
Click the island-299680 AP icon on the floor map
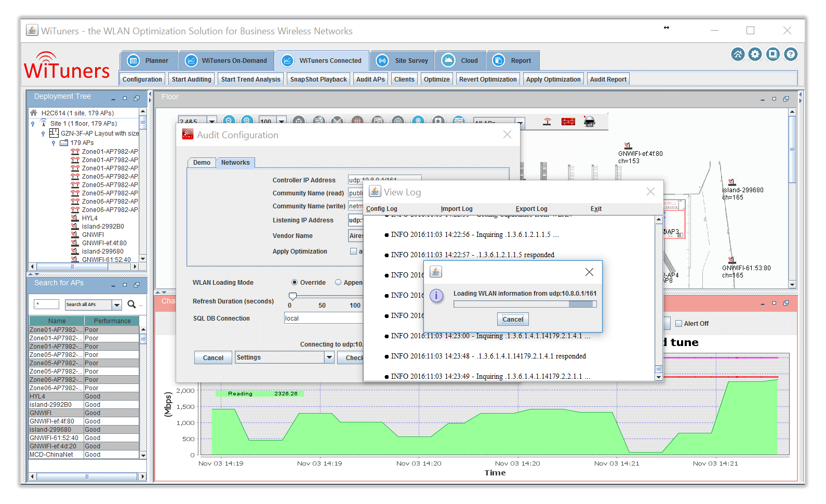click(x=732, y=182)
